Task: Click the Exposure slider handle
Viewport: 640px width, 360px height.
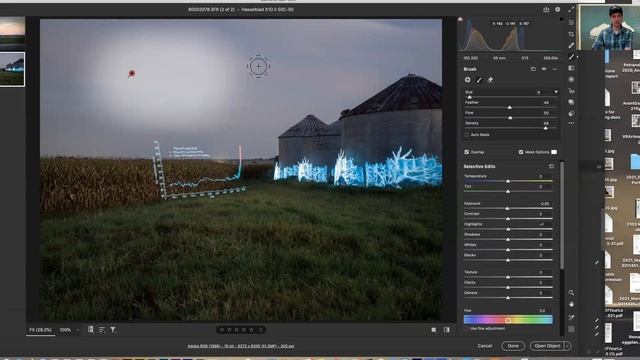Action: pyautogui.click(x=507, y=208)
